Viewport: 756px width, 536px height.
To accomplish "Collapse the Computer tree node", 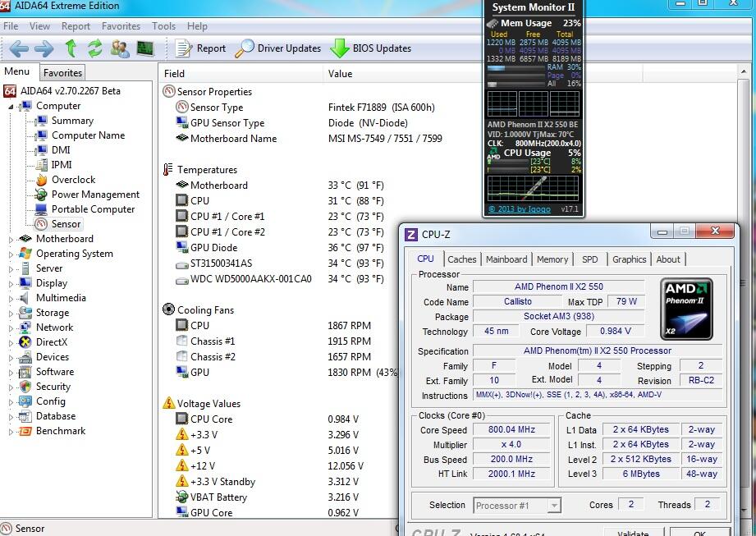I will pyautogui.click(x=11, y=107).
